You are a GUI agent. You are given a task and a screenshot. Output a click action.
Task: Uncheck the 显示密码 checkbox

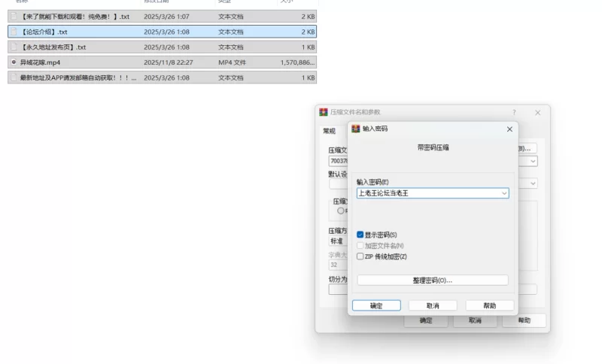360,235
